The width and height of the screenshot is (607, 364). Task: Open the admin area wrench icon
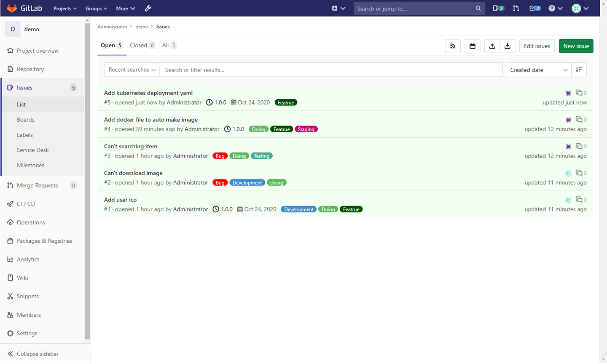[148, 8]
